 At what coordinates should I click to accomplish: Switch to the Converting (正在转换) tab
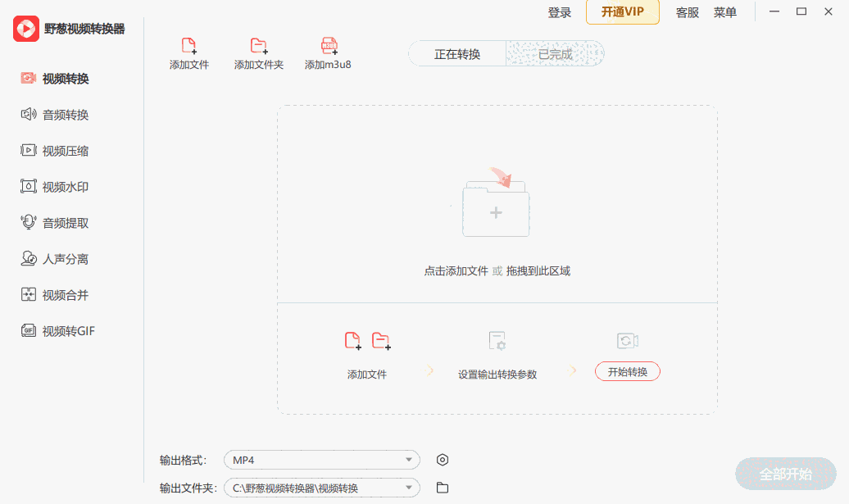point(457,54)
